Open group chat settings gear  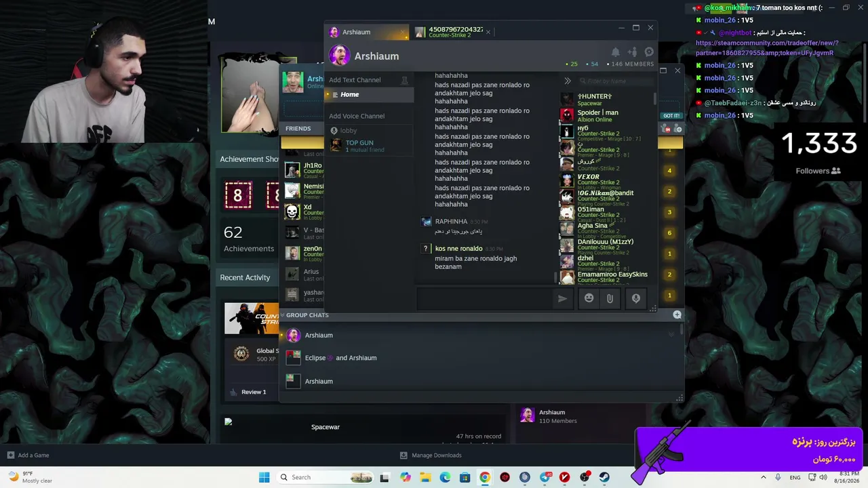pyautogui.click(x=649, y=52)
